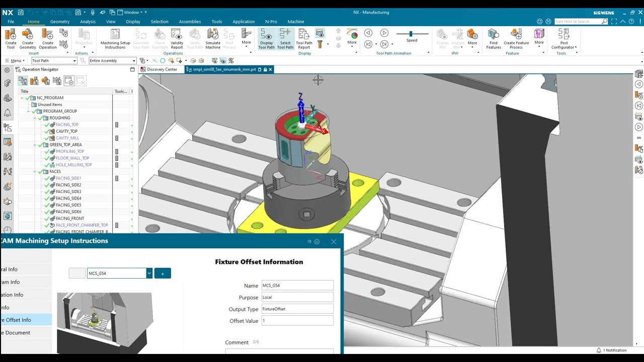Click the machine setup preview thumbnail
Viewport: 644px width, 362px height.
pyautogui.click(x=104, y=323)
